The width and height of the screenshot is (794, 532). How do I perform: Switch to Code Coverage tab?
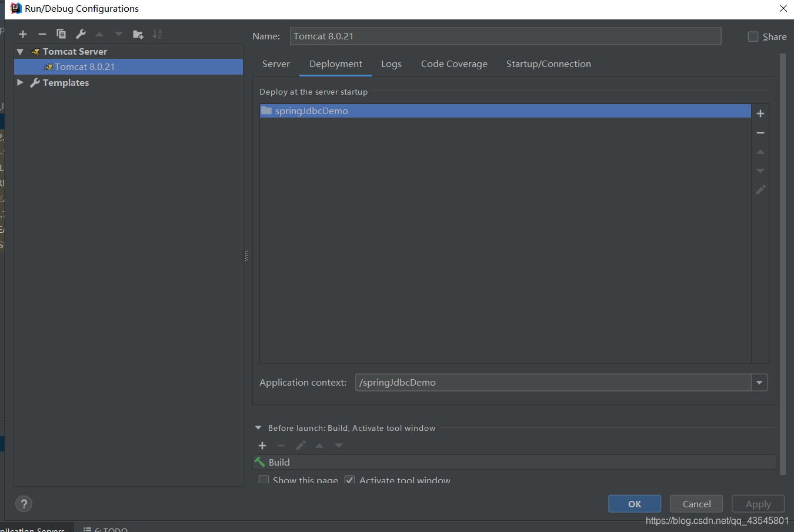[454, 64]
